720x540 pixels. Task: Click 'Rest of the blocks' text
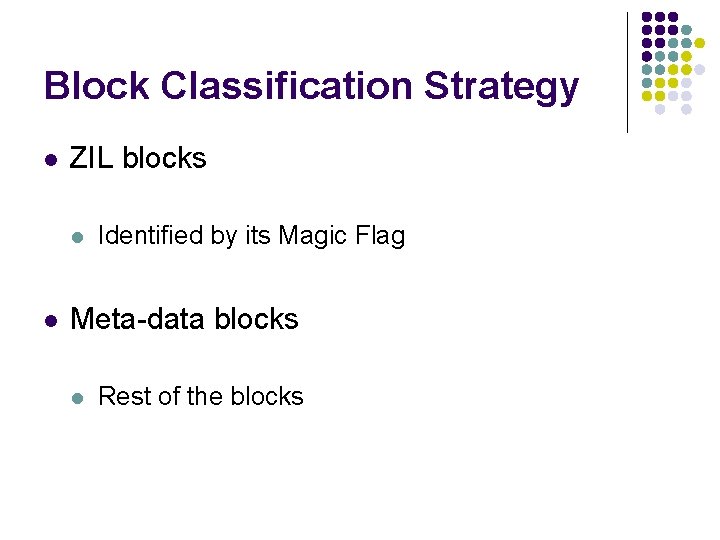(x=201, y=396)
